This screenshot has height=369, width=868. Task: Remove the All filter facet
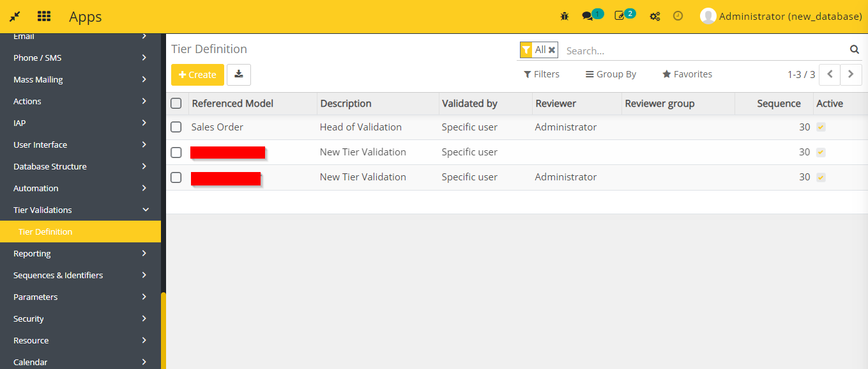552,50
